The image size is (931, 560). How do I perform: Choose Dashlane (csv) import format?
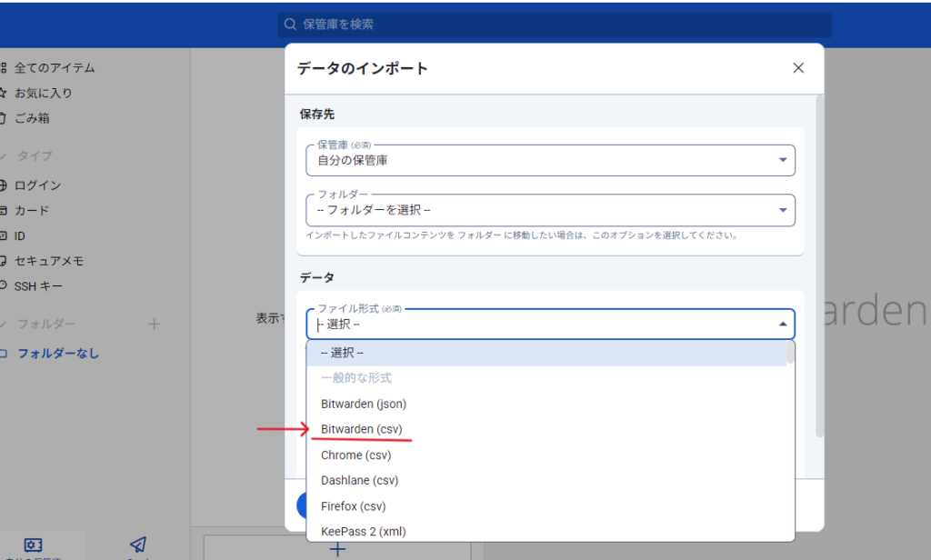click(x=546, y=480)
